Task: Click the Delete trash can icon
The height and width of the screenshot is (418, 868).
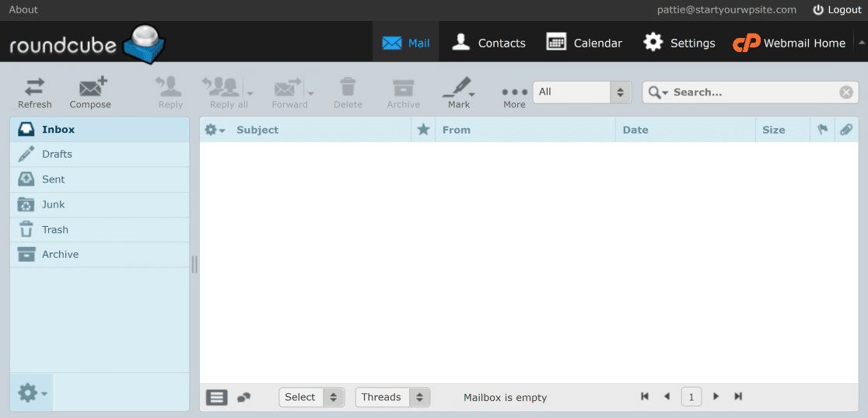Action: pos(348,87)
